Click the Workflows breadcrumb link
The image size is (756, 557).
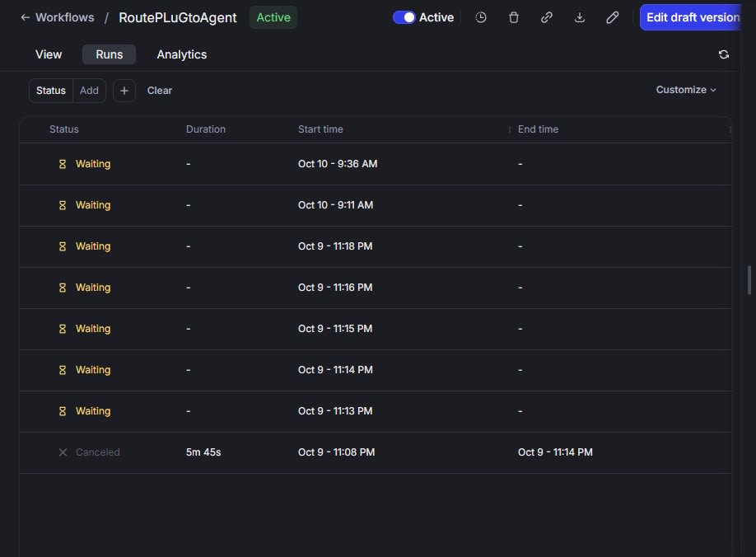[64, 17]
